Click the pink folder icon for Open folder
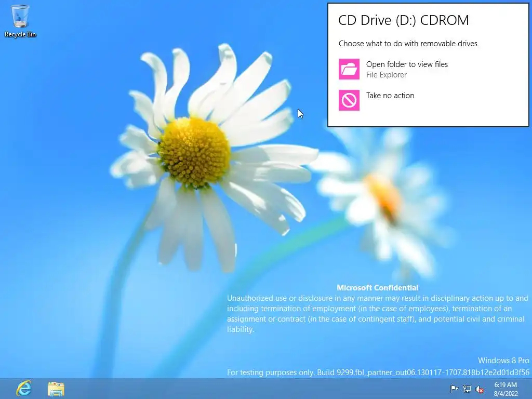 [349, 69]
